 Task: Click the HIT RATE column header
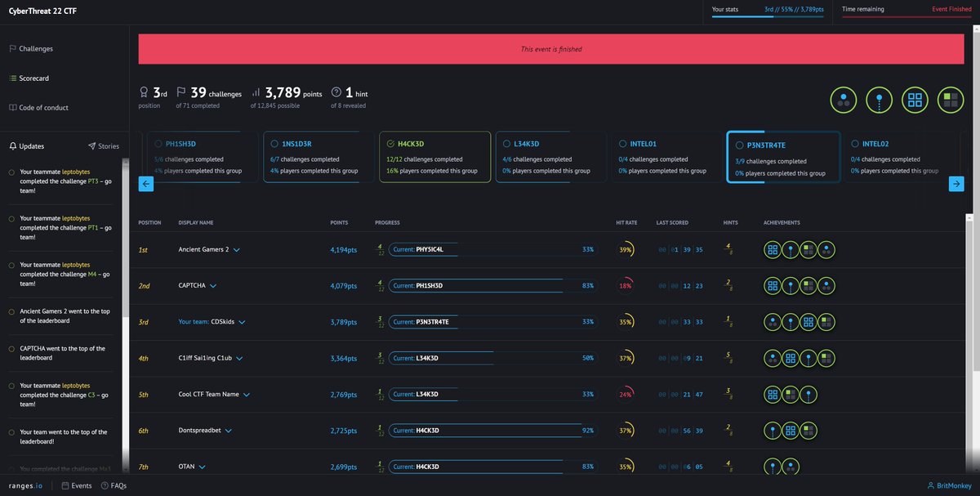[x=627, y=222]
